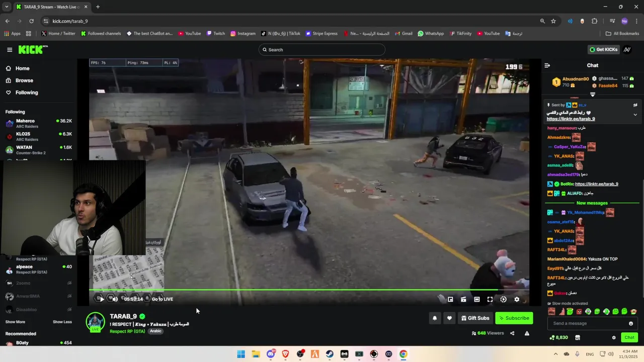This screenshot has height=362, width=644.
Task: Collapse the following list with Show Less
Action: coord(62,322)
